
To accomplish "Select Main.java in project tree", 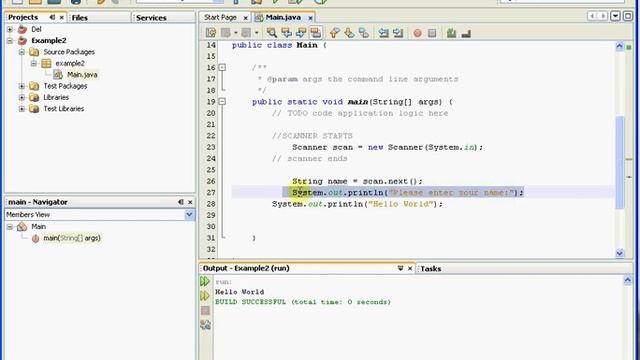I will click(x=82, y=75).
